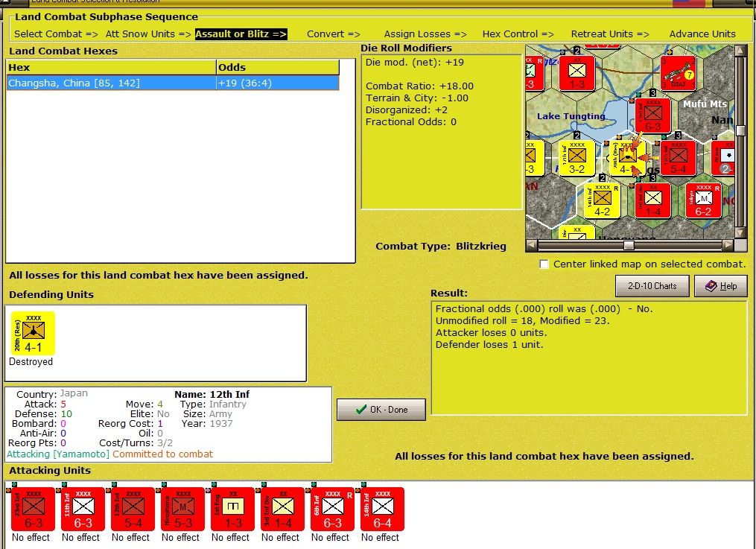Enable Center linked map on selected combat

click(544, 264)
